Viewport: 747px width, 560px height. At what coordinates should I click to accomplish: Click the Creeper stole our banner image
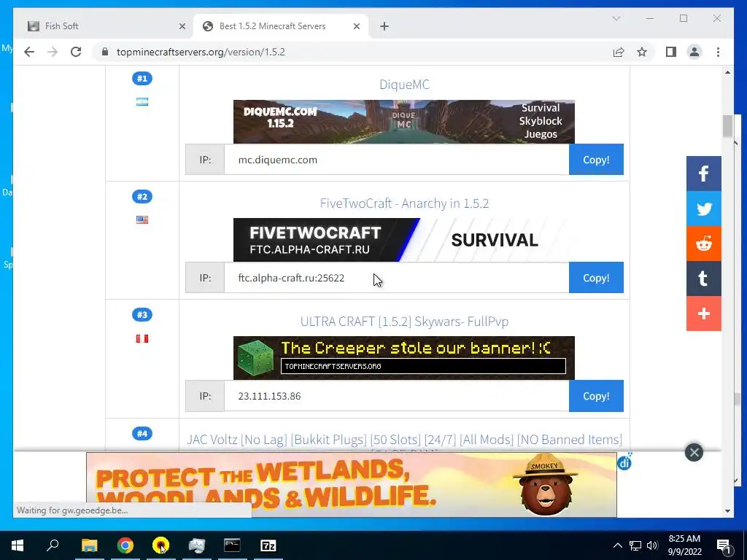point(404,357)
